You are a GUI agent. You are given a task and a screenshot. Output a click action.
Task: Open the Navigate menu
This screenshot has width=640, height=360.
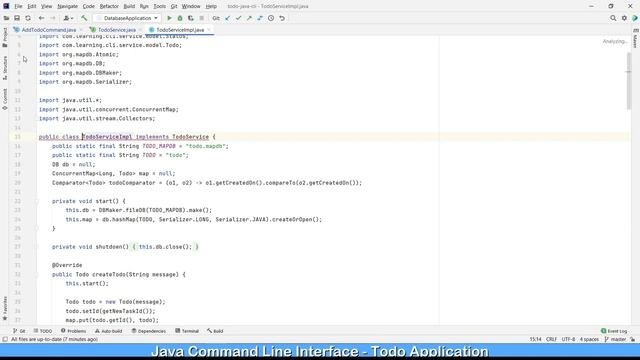pos(67,6)
